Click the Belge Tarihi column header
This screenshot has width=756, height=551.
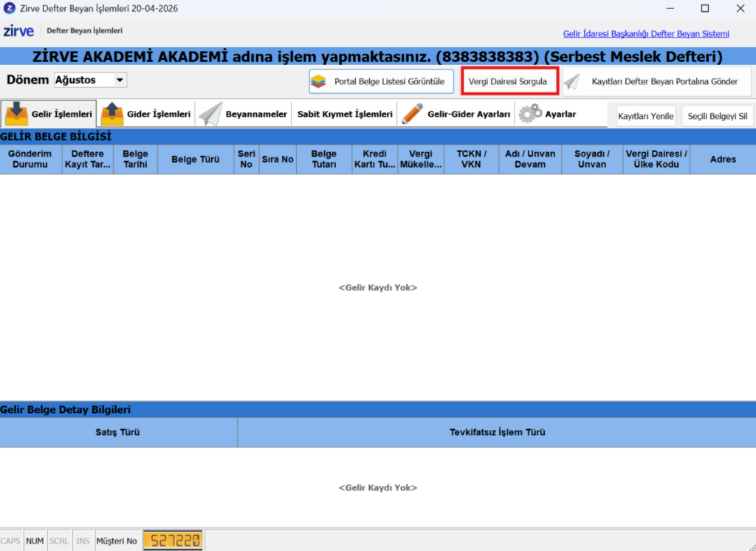tap(135, 160)
